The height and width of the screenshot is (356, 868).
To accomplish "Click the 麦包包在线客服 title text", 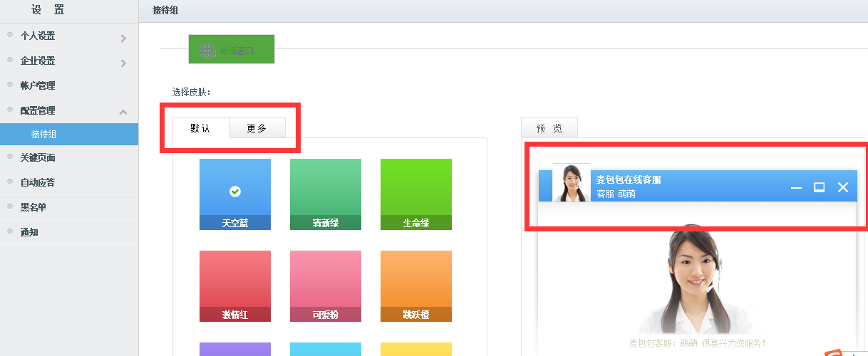I will click(x=629, y=179).
